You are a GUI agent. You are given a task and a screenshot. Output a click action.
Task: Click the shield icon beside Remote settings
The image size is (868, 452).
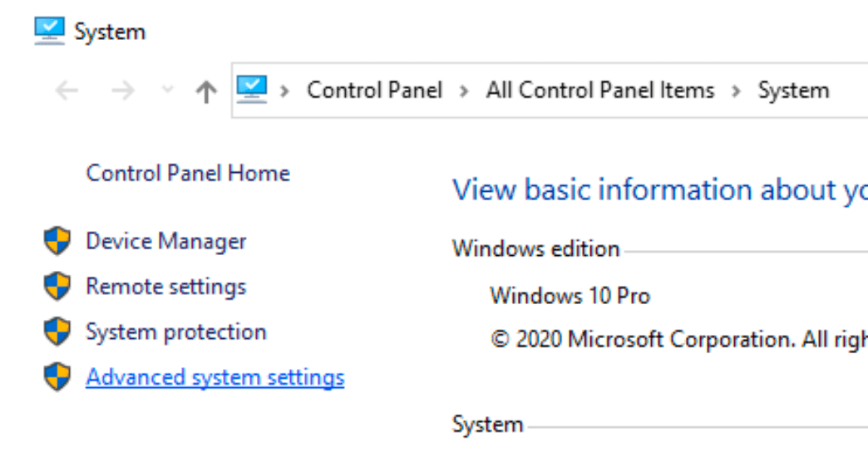[57, 287]
